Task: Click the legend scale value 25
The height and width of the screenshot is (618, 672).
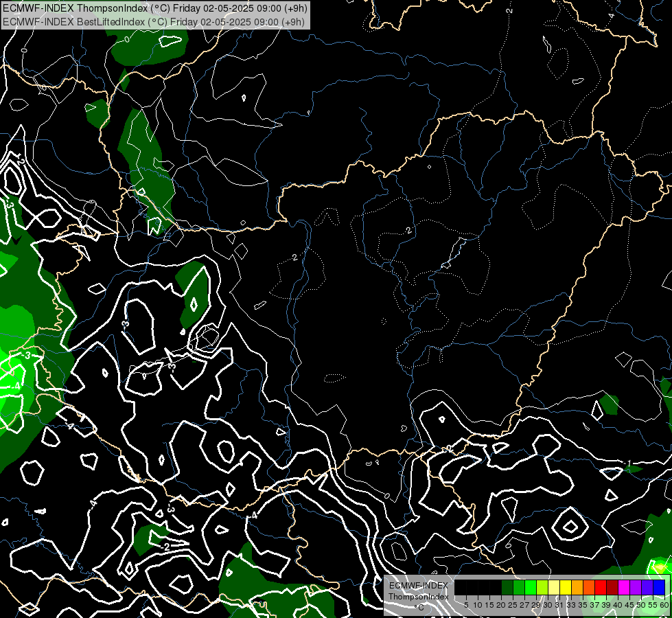Action: coord(513,605)
